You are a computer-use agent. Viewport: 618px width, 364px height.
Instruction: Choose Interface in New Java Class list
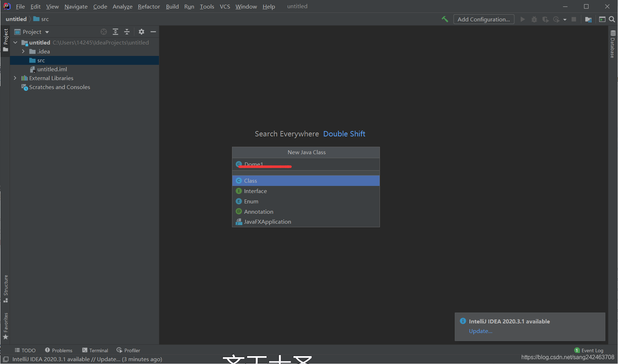point(306,191)
